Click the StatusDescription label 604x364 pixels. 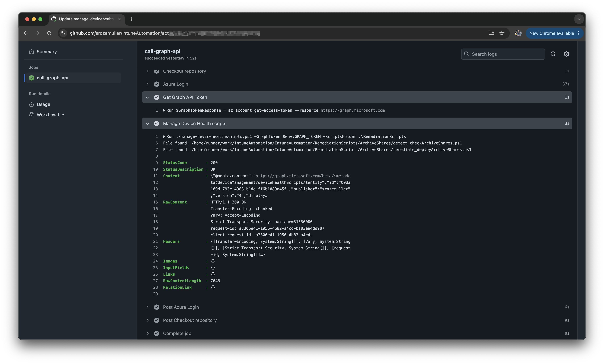tap(183, 169)
